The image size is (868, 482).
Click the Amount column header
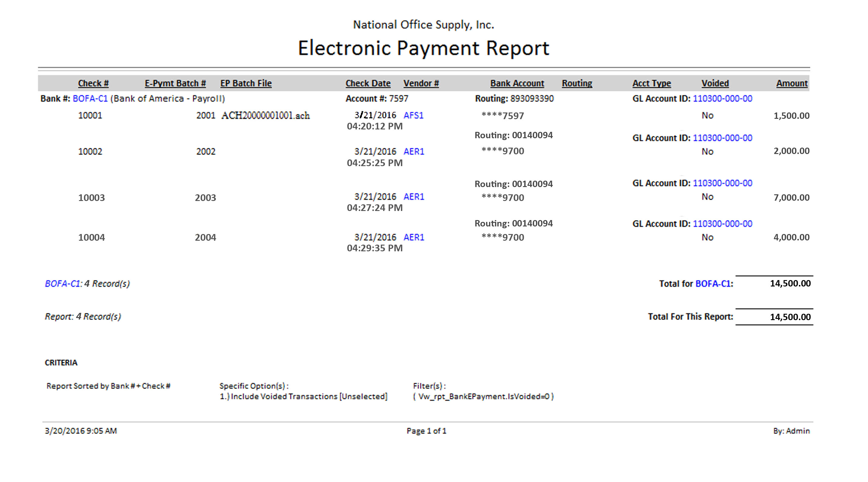coord(792,83)
